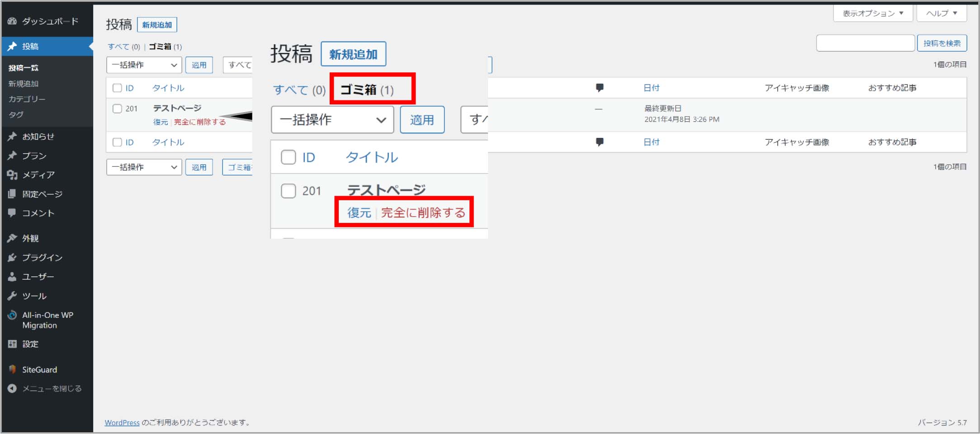Click the Users person icon
This screenshot has width=980, height=434.
(12, 277)
